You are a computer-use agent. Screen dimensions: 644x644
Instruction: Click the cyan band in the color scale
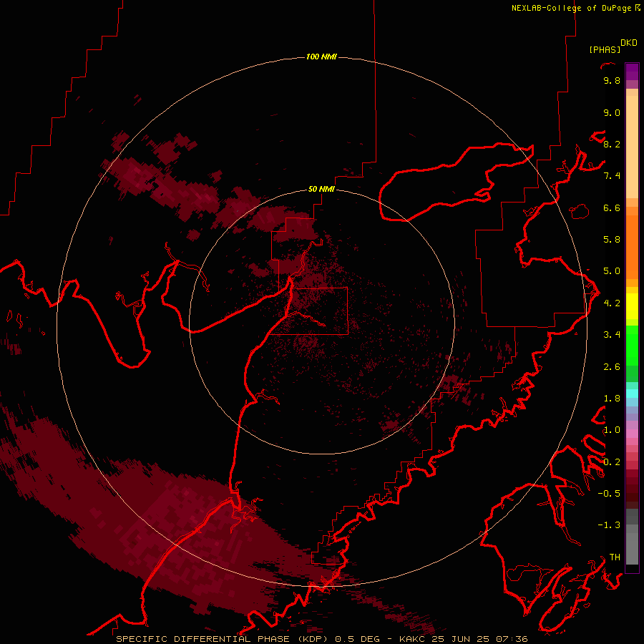coord(632,394)
